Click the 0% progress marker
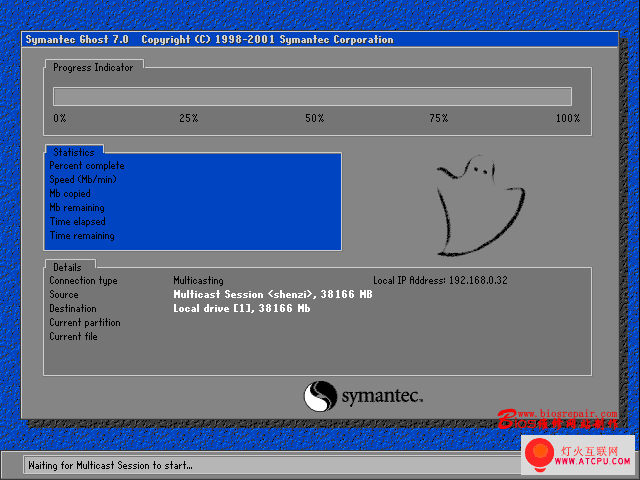Viewport: 640px width, 480px height. [x=60, y=118]
